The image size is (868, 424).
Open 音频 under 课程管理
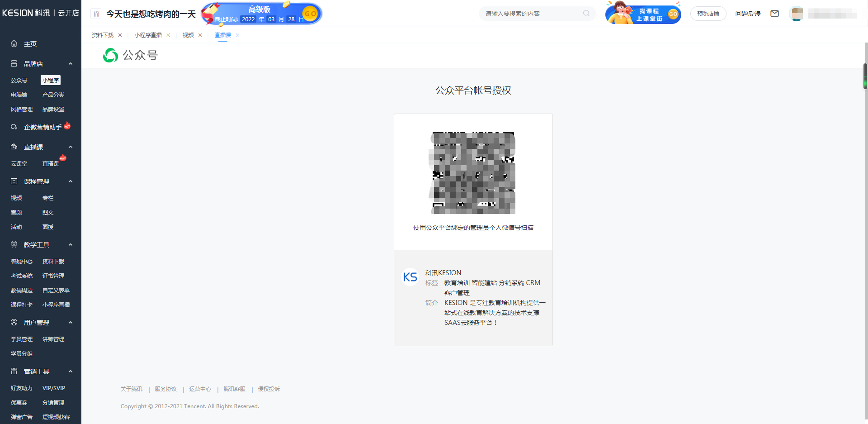point(16,212)
